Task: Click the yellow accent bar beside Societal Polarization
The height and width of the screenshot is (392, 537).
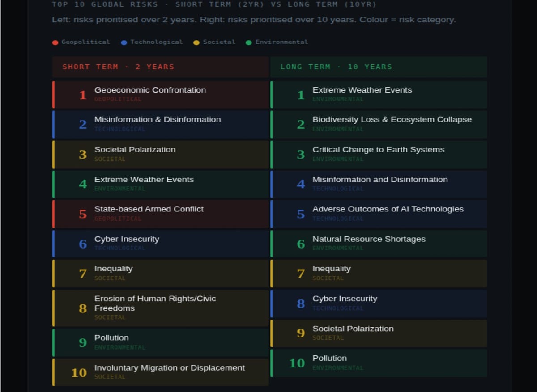Action: 54,154
